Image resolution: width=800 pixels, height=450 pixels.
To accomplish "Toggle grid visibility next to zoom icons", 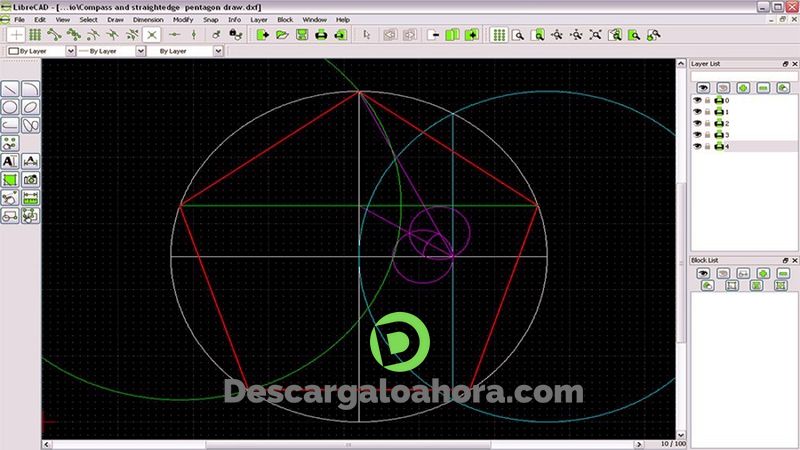I will tap(499, 35).
